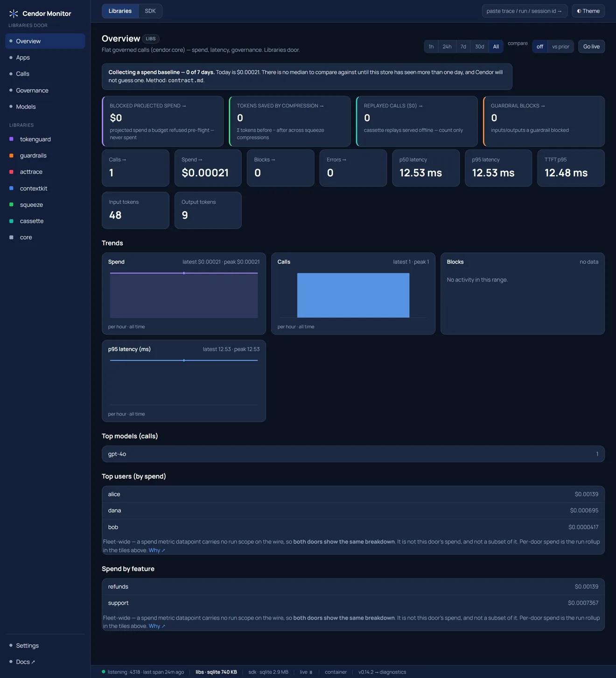Select the 24h time range
The width and height of the screenshot is (616, 678).
447,46
